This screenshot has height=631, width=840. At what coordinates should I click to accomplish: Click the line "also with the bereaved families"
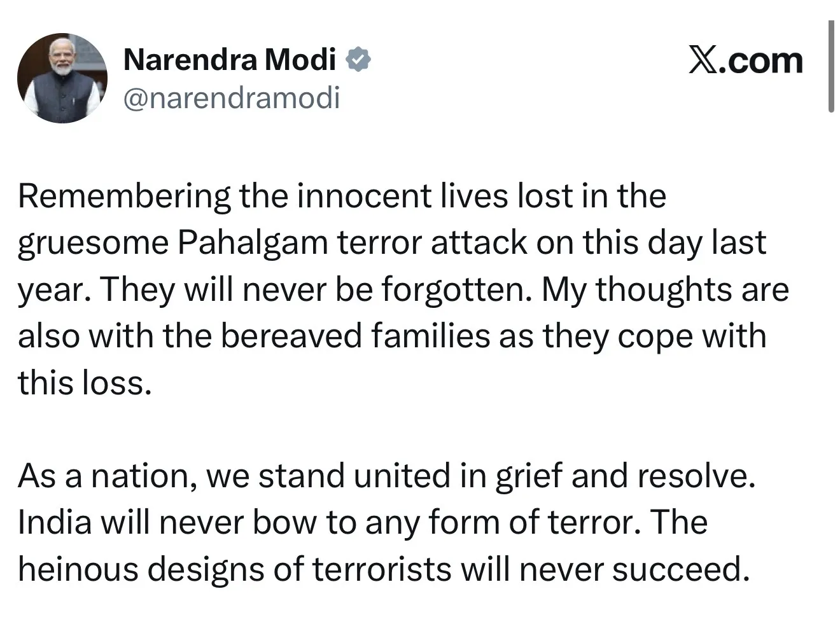[391, 336]
